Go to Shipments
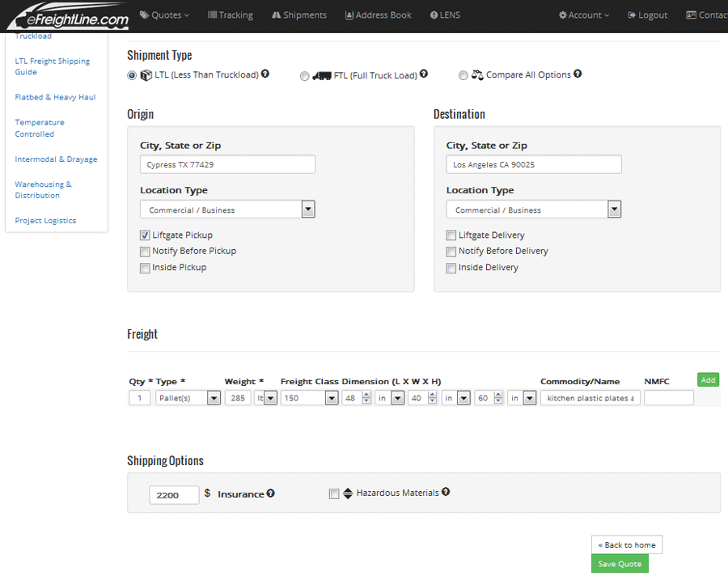Screen dimensions: 728x576 (x=299, y=15)
